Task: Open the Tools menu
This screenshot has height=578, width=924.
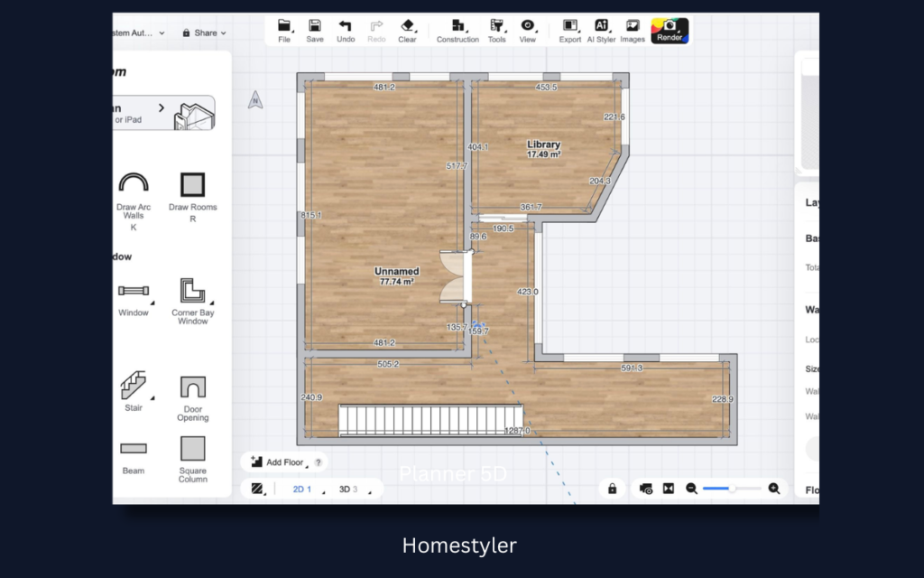Action: (x=496, y=29)
